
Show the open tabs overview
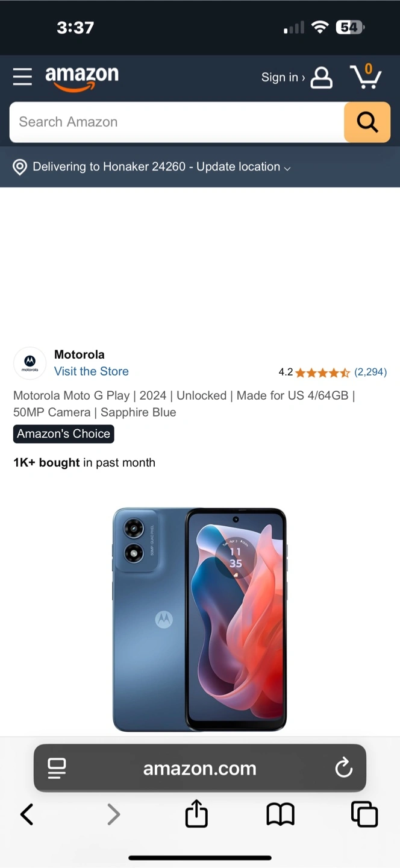(364, 814)
